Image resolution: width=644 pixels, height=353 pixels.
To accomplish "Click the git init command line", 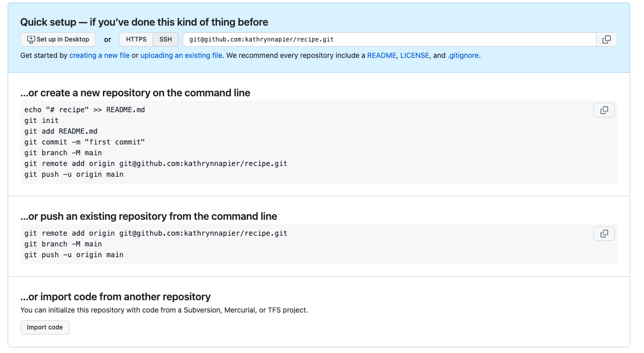I will click(41, 120).
